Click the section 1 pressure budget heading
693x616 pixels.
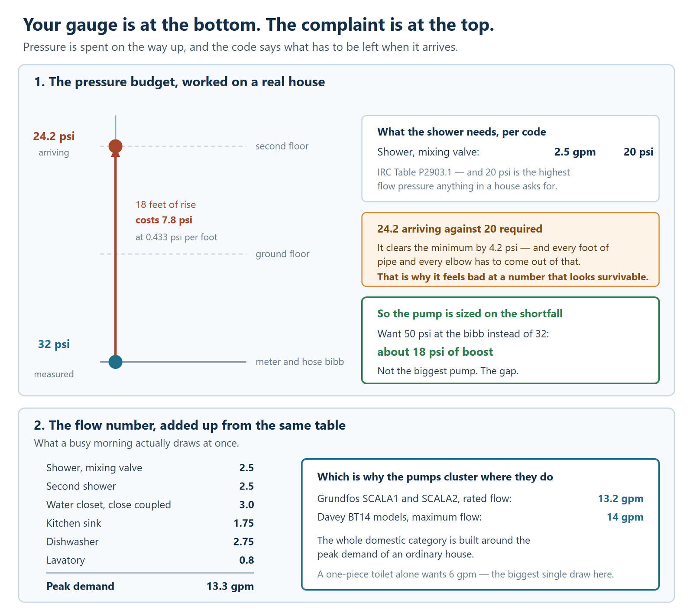pos(179,82)
